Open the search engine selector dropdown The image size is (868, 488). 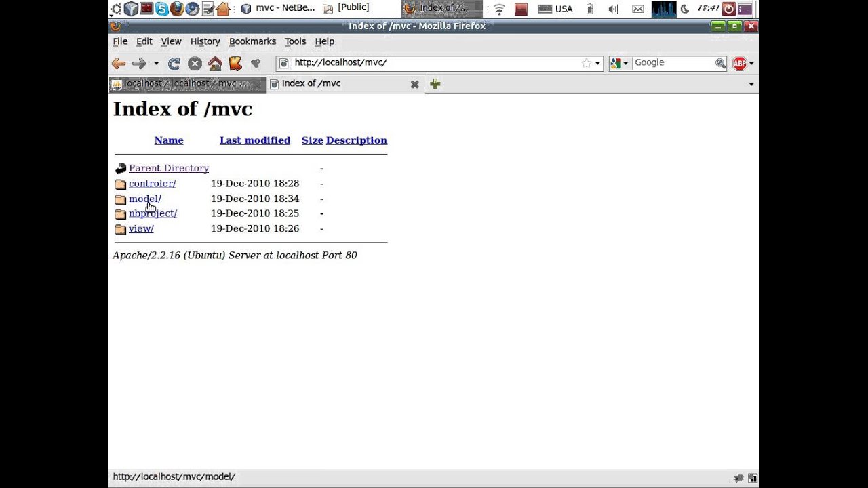(x=620, y=63)
